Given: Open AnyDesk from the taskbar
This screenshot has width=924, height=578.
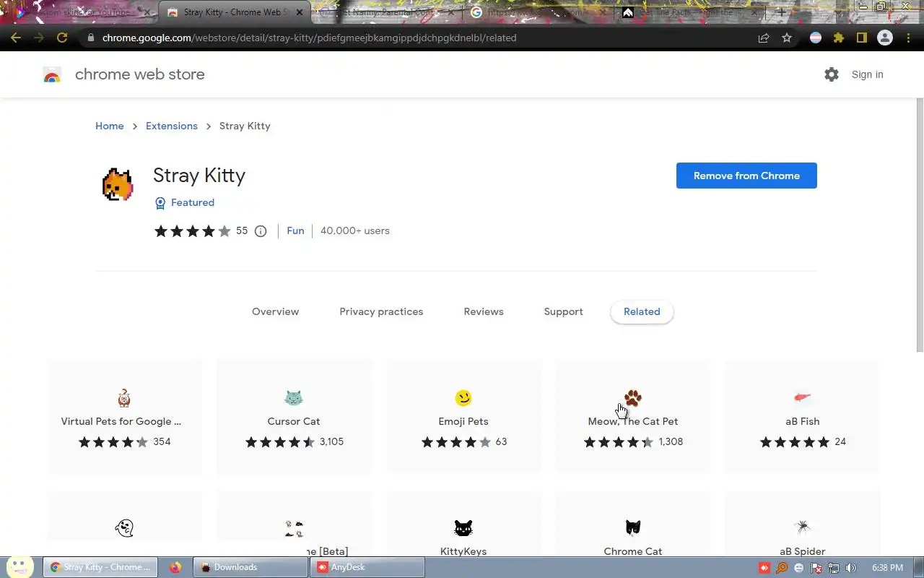Looking at the screenshot, I should pyautogui.click(x=367, y=567).
